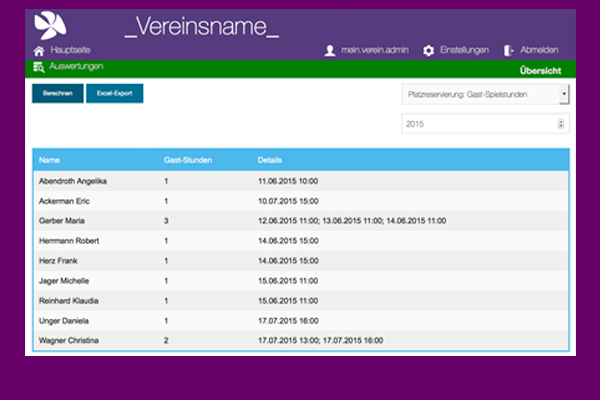Focus the year field showing 2015
The height and width of the screenshot is (400, 600).
tap(485, 124)
